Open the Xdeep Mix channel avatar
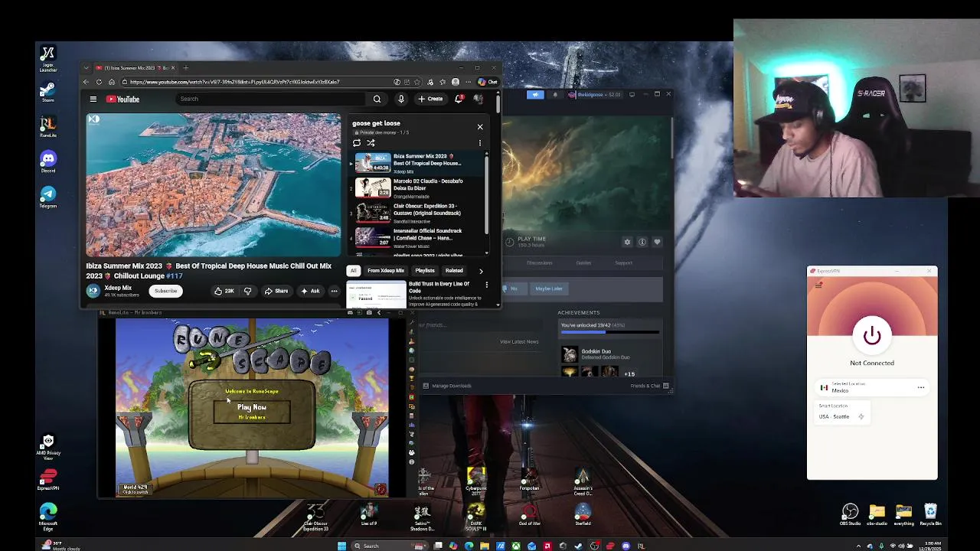 [x=93, y=290]
